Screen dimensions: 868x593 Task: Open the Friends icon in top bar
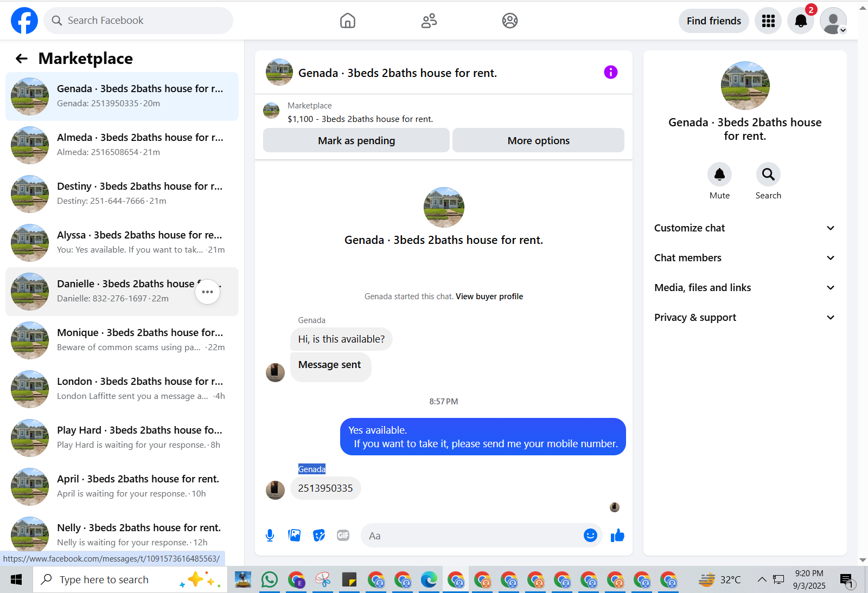(429, 21)
